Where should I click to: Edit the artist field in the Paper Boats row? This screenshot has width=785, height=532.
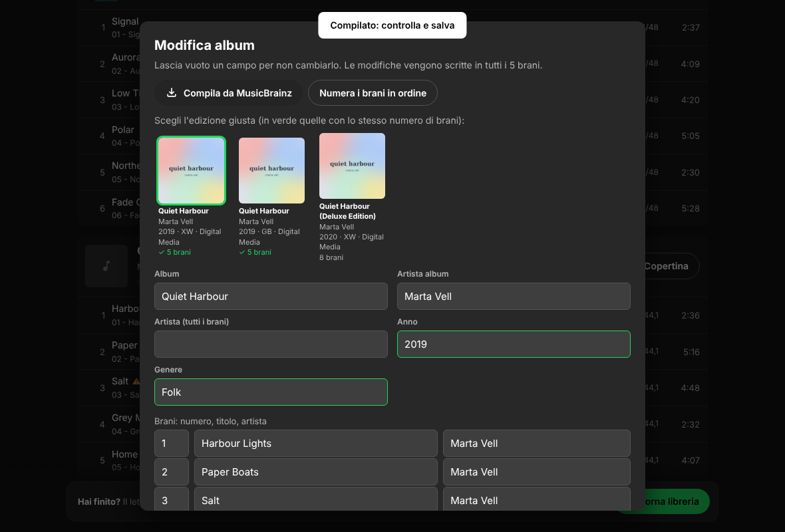(x=537, y=472)
